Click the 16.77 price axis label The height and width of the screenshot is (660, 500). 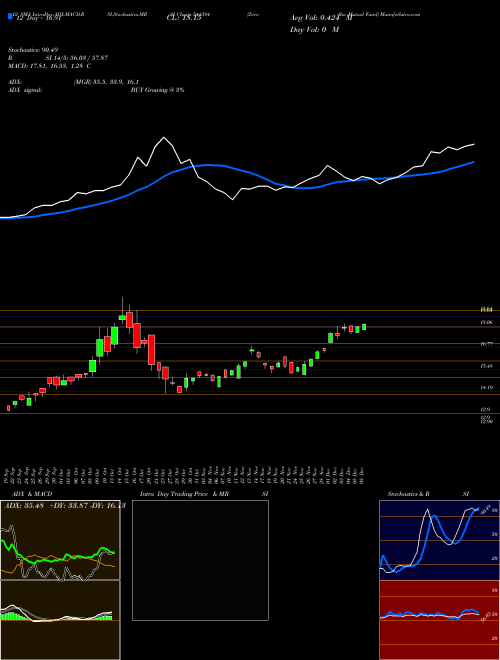click(x=487, y=344)
